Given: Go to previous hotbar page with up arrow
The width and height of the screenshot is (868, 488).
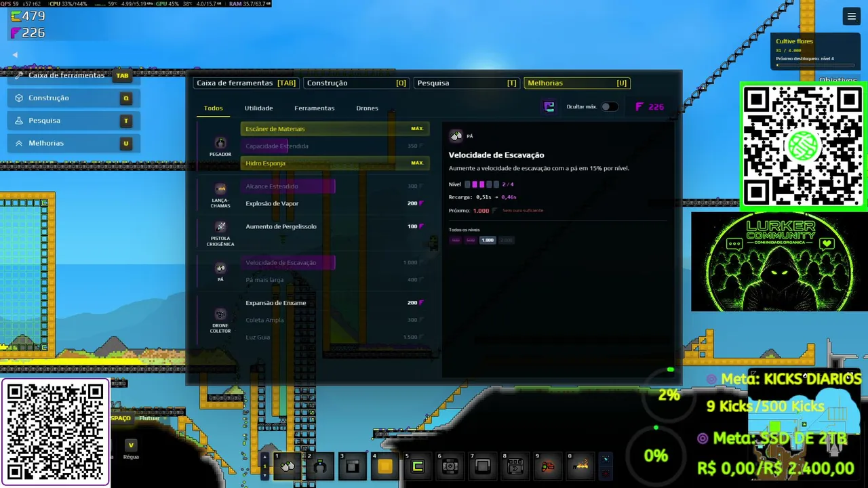Looking at the screenshot, I should 265,458.
